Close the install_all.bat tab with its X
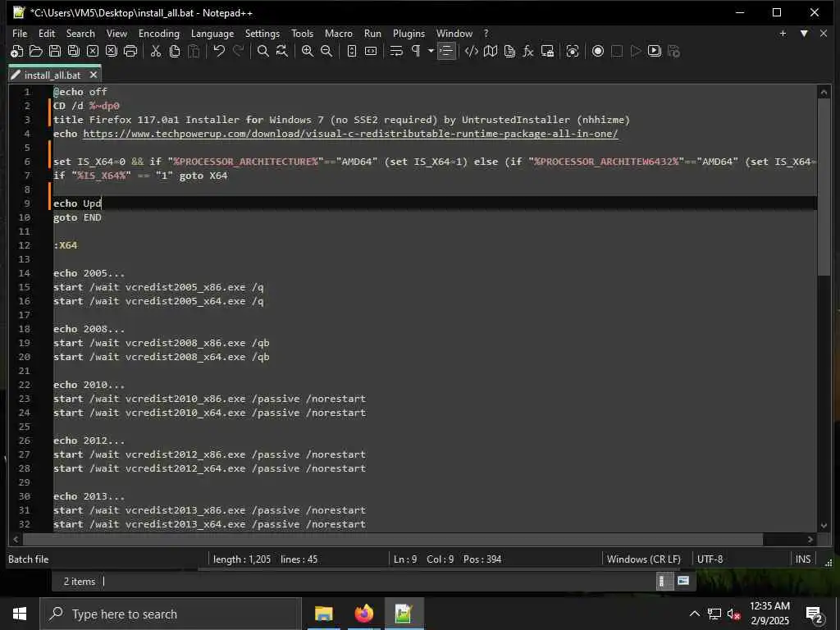The width and height of the screenshot is (840, 630). (94, 75)
